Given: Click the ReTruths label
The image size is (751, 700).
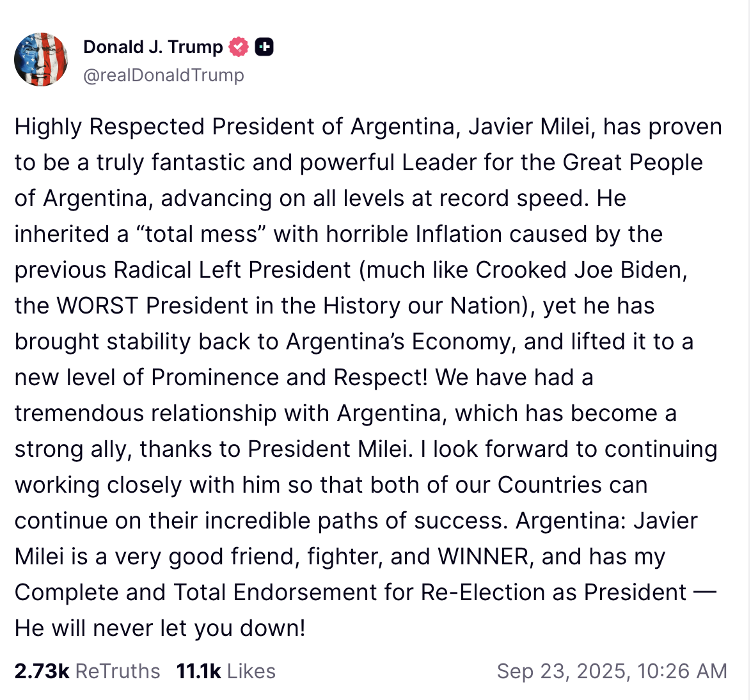Looking at the screenshot, I should click(x=118, y=671).
